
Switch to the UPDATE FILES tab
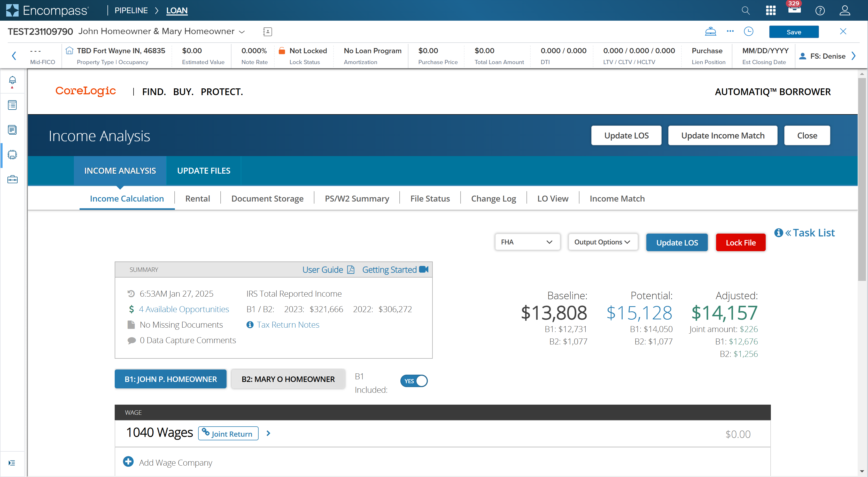[204, 171]
